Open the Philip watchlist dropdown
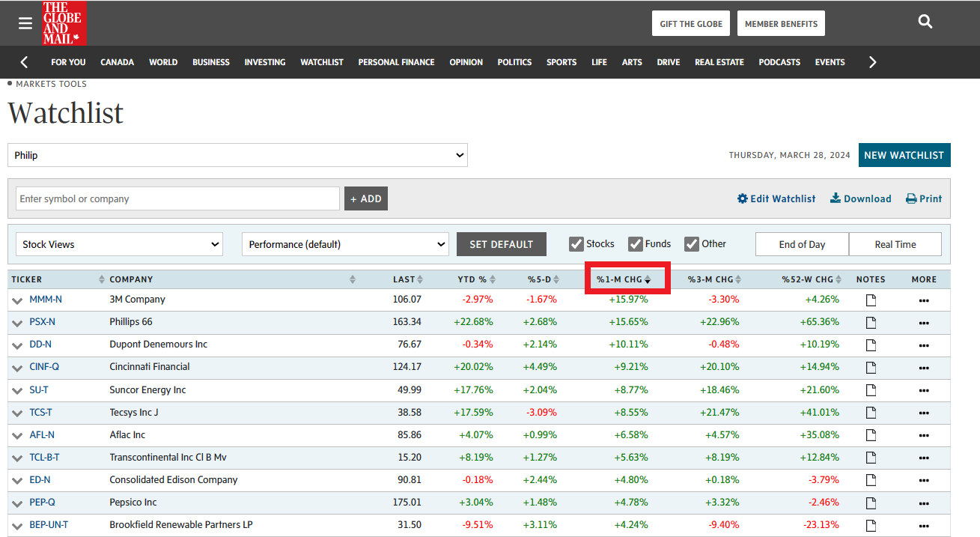Image resolution: width=980 pixels, height=537 pixels. [237, 156]
